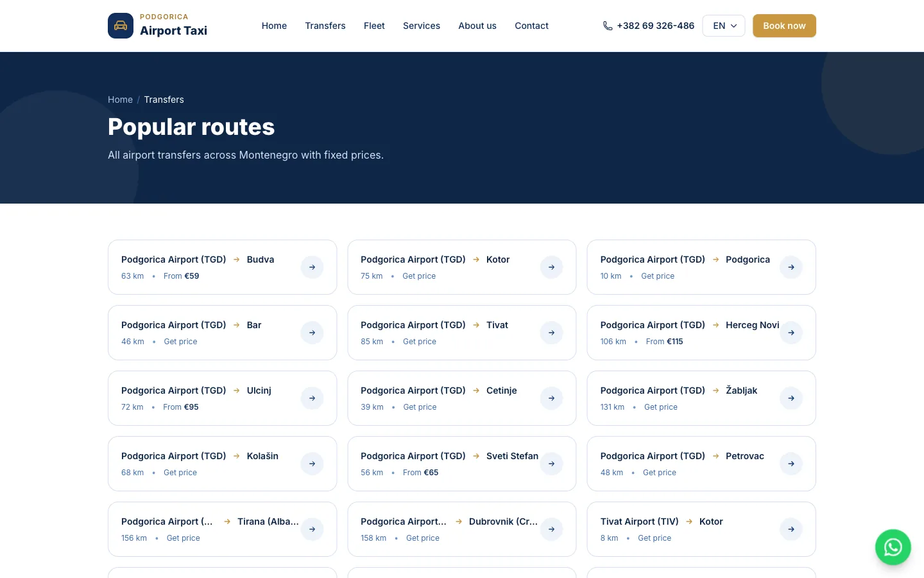Click the arrow button on Tivat route
Image resolution: width=924 pixels, height=578 pixels.
[551, 333]
